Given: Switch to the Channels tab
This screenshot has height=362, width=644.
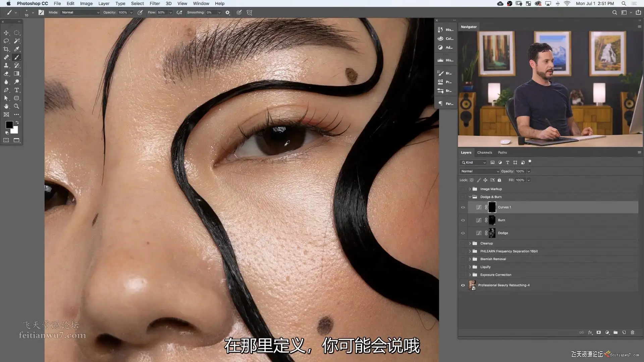Looking at the screenshot, I should tap(484, 153).
